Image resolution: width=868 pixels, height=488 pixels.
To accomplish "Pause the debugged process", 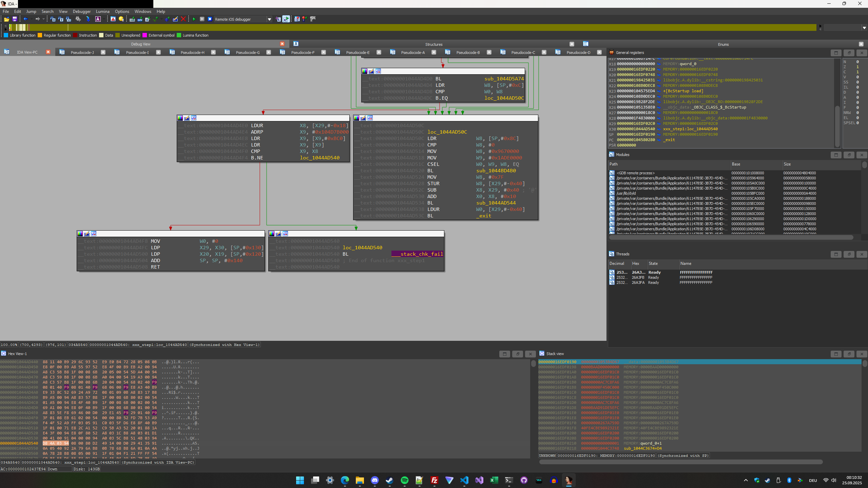I will point(202,19).
